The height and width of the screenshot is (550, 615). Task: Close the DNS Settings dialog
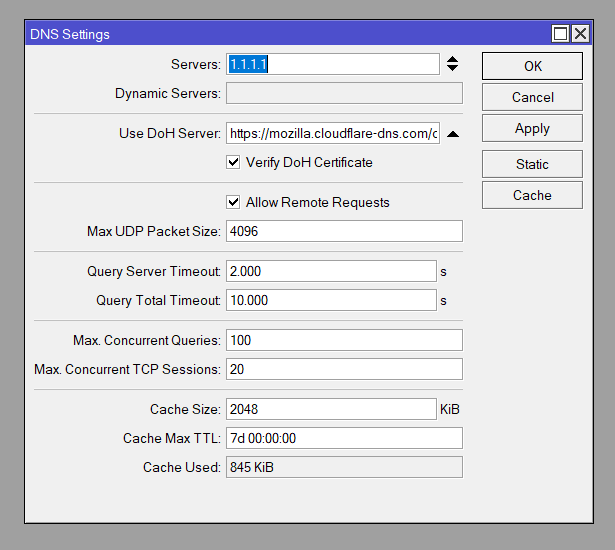[580, 34]
